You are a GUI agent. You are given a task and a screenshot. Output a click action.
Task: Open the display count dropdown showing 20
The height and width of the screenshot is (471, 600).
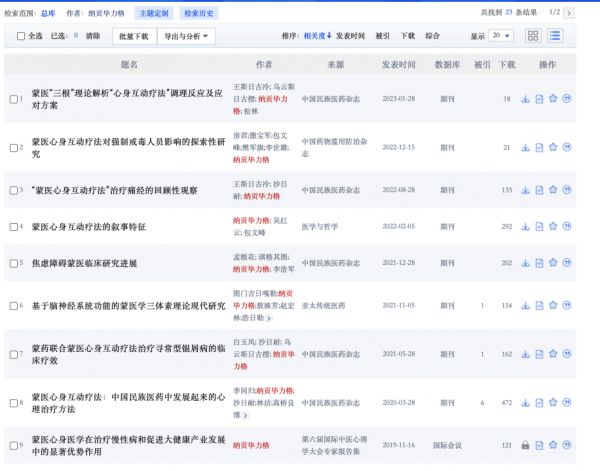point(499,36)
